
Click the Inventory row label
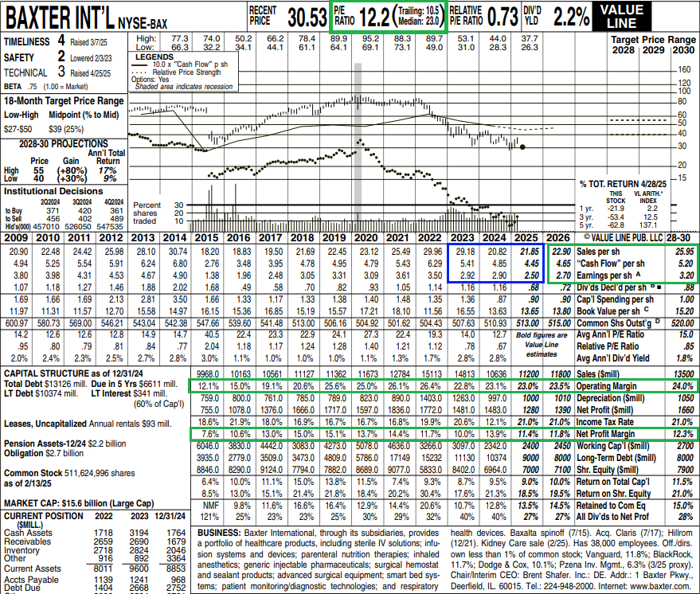tap(22, 551)
